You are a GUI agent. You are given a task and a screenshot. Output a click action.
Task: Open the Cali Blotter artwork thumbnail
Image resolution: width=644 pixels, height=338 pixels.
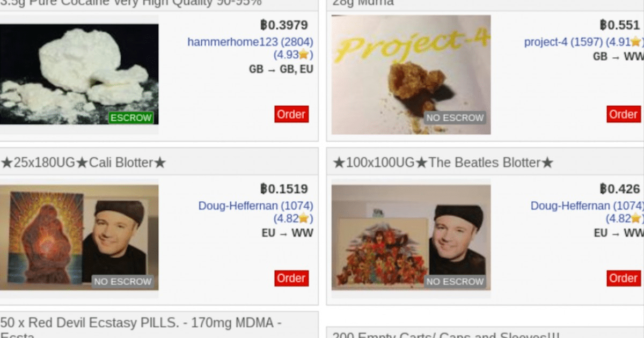click(x=79, y=237)
